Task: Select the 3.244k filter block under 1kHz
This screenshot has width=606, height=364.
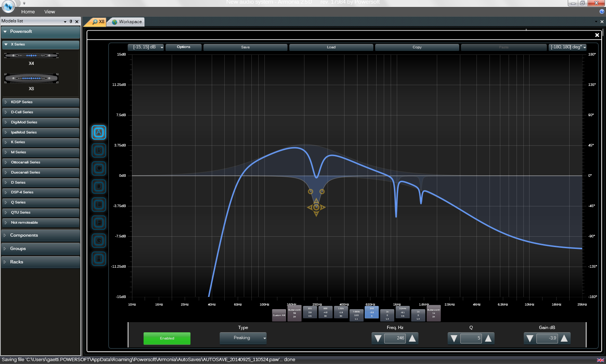Action: (x=403, y=312)
